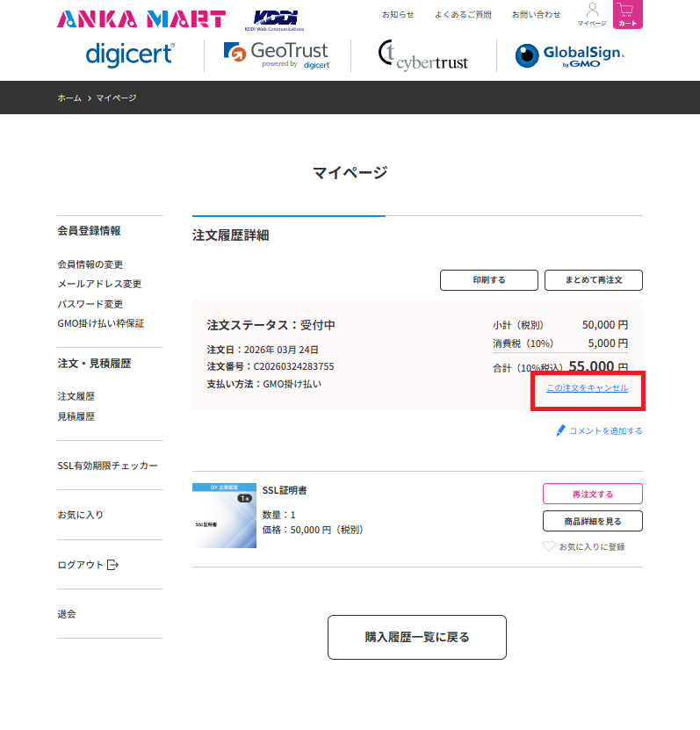
Task: Click the pencil icon to add comment
Action: [561, 430]
